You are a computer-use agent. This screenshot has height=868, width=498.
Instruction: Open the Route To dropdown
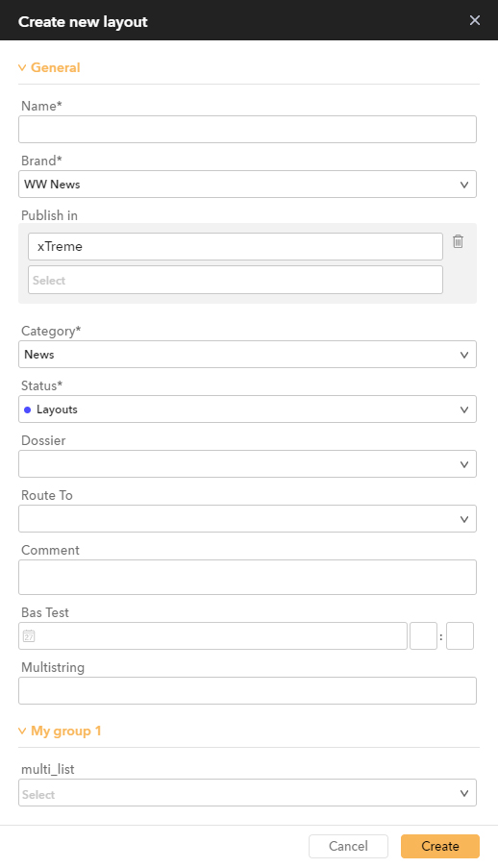(x=248, y=519)
